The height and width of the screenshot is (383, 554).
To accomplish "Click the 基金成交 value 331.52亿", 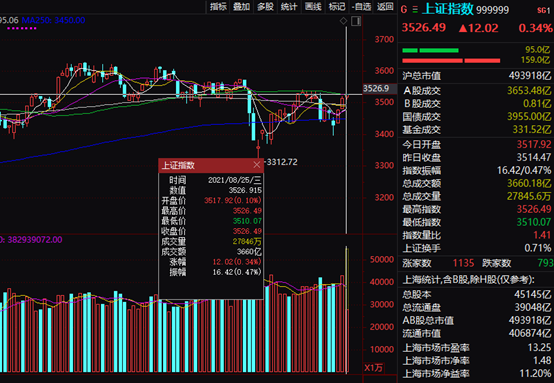I will (531, 130).
